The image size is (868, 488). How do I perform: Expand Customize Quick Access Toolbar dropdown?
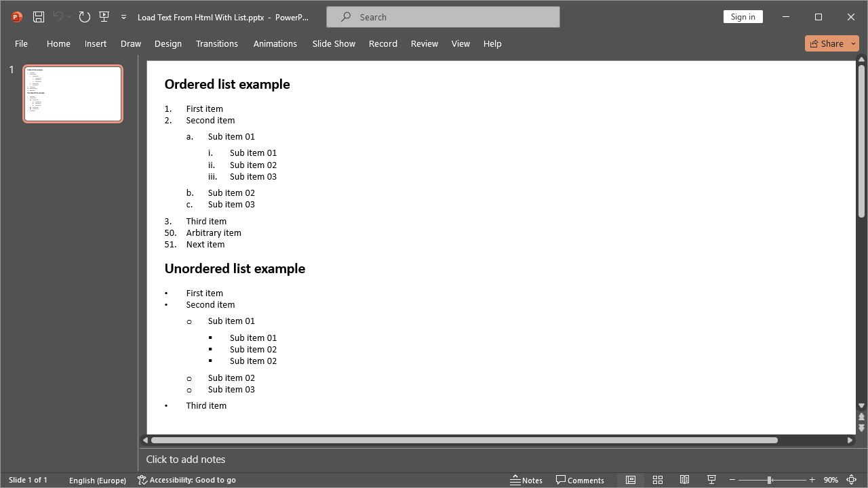click(x=123, y=17)
